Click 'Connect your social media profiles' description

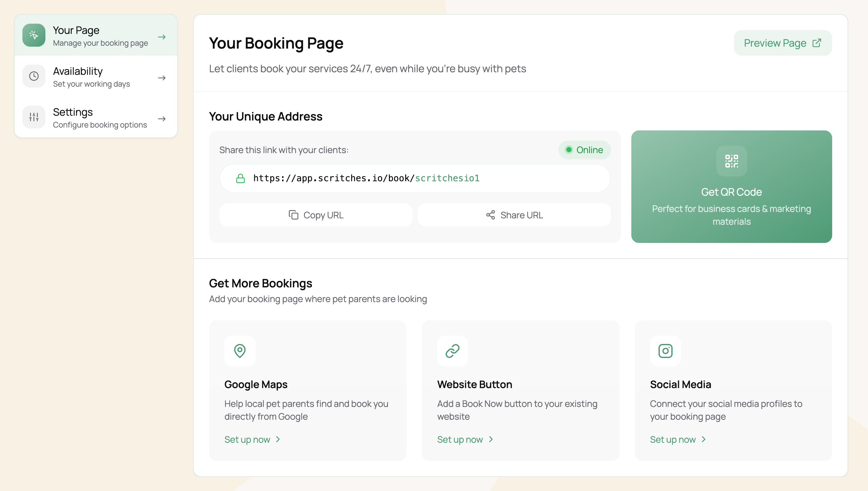[x=726, y=410]
